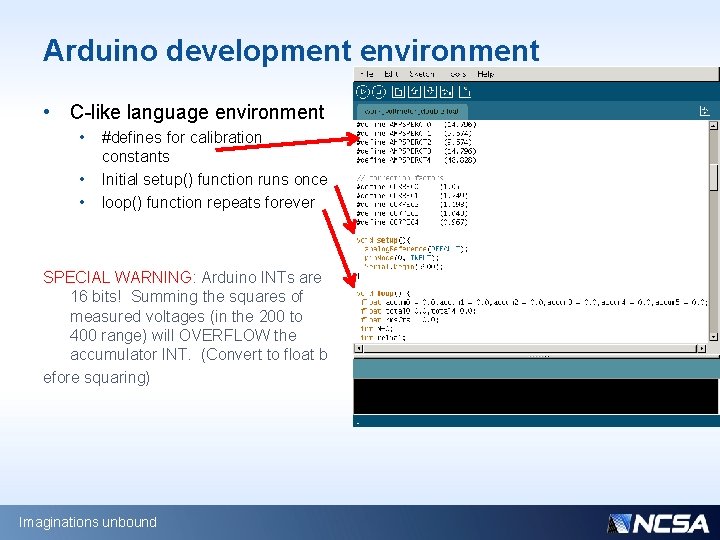Click the code editor's scroll up arrow

[x=714, y=125]
